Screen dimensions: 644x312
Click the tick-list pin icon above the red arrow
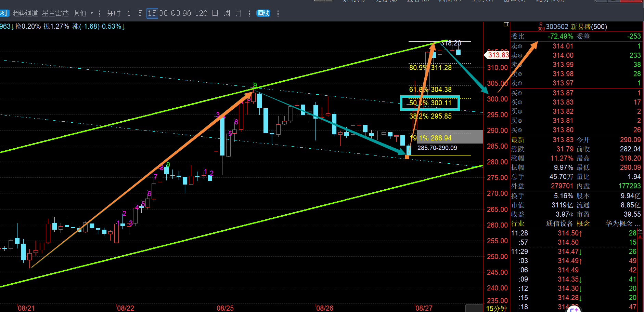click(640, 231)
